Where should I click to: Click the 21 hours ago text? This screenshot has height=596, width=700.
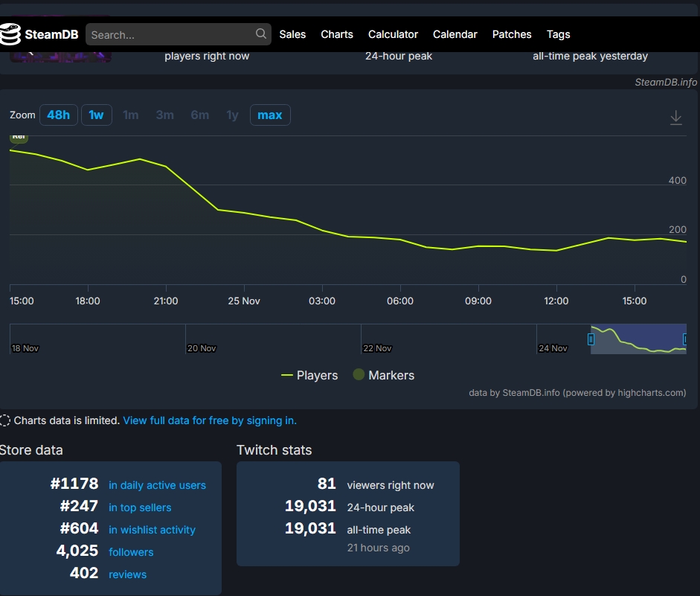(378, 548)
